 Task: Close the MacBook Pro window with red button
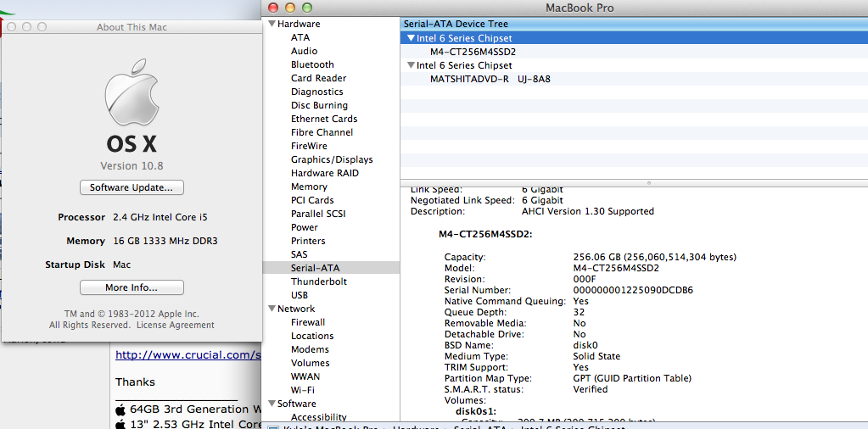tap(272, 8)
